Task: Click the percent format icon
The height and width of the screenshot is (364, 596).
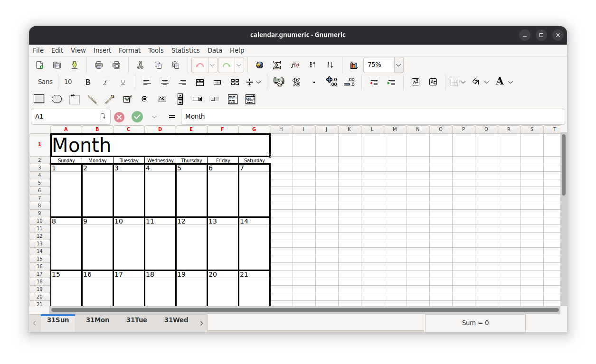Action: pyautogui.click(x=296, y=82)
